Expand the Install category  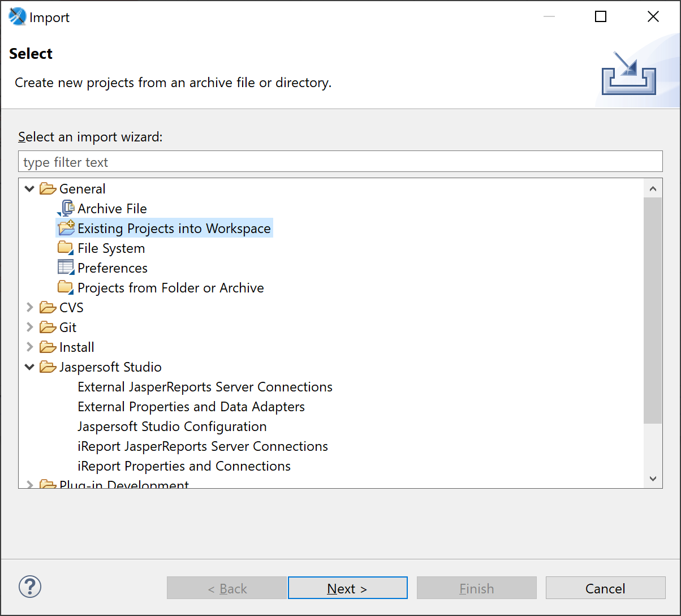pyautogui.click(x=29, y=347)
